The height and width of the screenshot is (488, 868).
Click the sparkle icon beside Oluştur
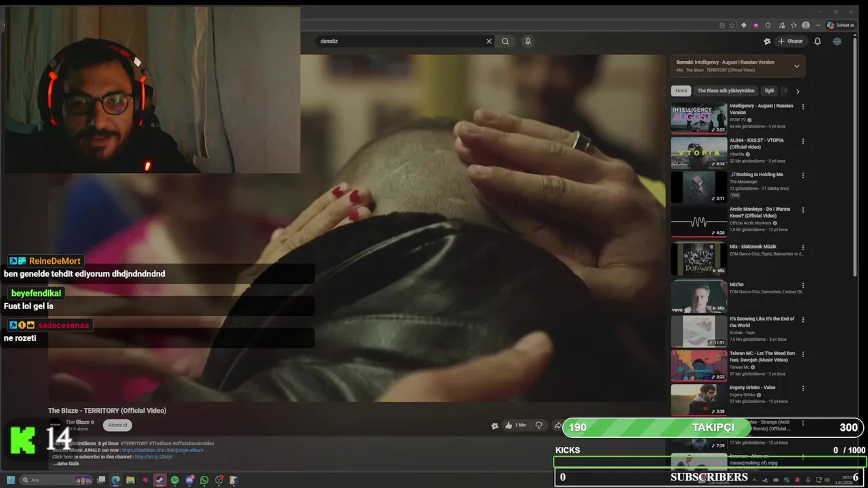point(767,41)
